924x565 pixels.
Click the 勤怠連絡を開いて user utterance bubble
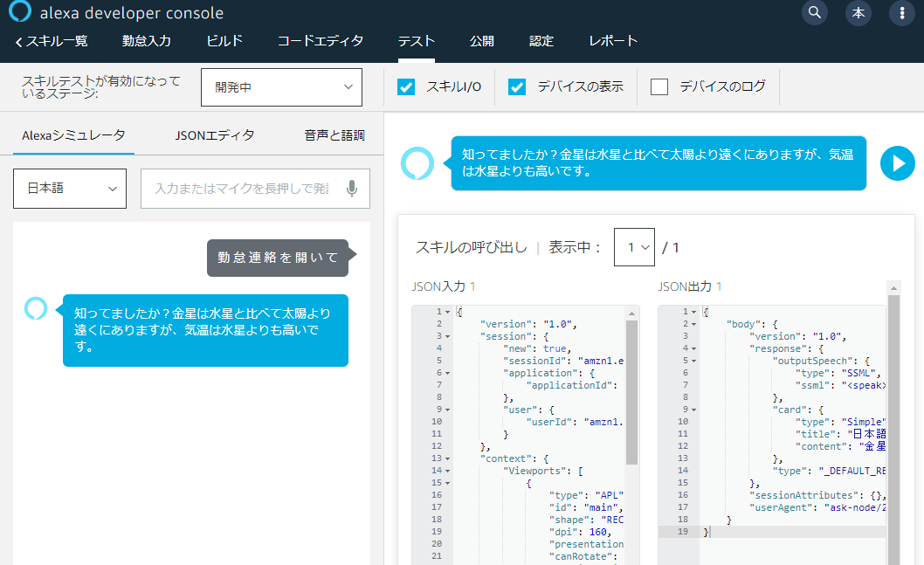[x=278, y=258]
